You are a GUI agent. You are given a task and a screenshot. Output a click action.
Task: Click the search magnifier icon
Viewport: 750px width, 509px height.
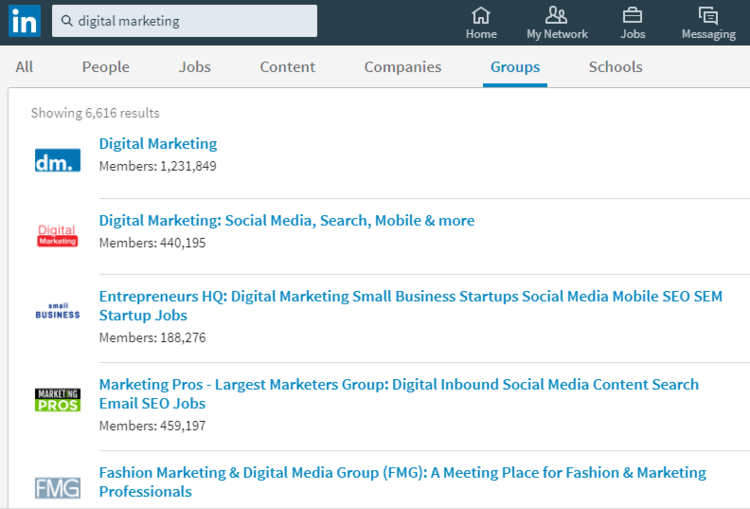click(x=67, y=21)
